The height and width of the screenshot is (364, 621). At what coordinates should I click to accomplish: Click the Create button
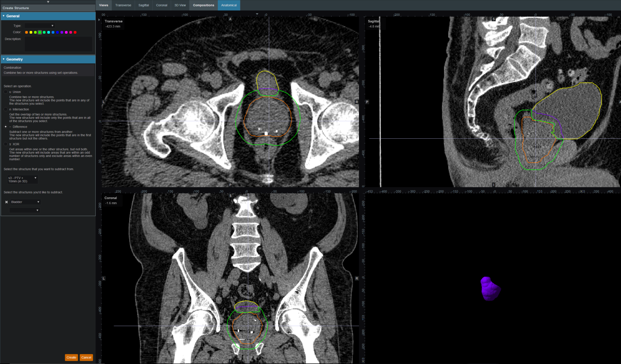pyautogui.click(x=71, y=357)
